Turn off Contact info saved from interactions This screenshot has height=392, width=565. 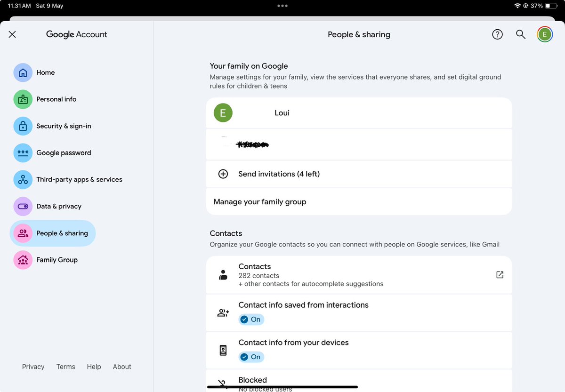[251, 320]
